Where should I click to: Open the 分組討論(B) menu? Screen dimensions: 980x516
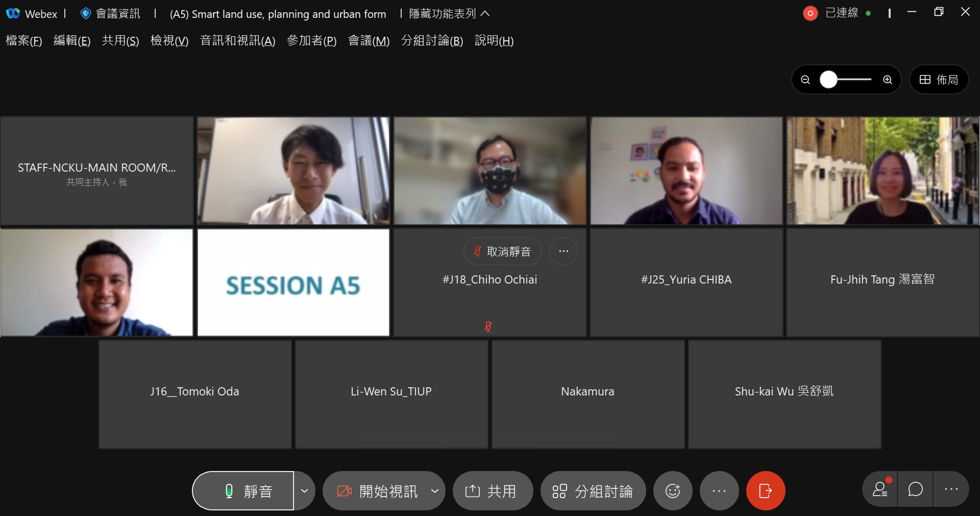click(x=432, y=41)
